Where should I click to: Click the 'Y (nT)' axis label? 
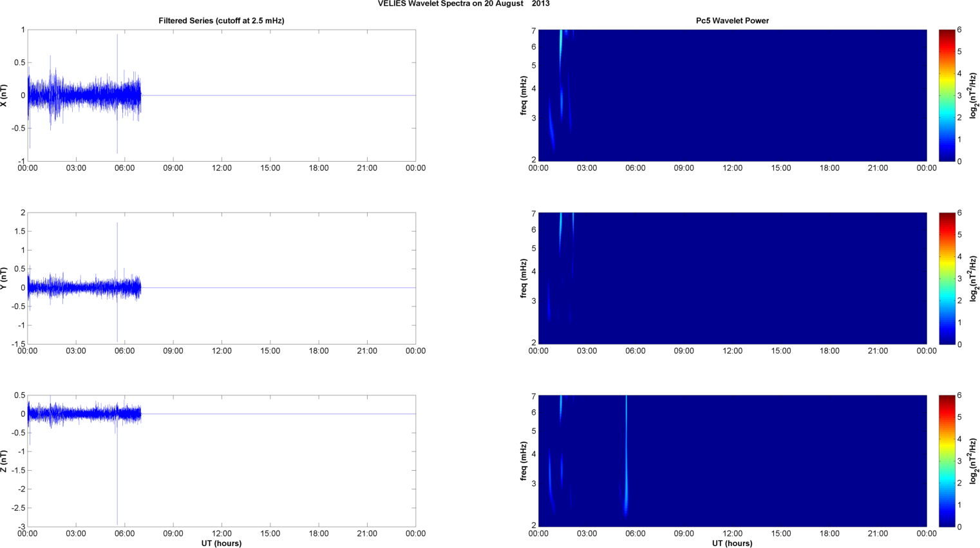[5, 278]
